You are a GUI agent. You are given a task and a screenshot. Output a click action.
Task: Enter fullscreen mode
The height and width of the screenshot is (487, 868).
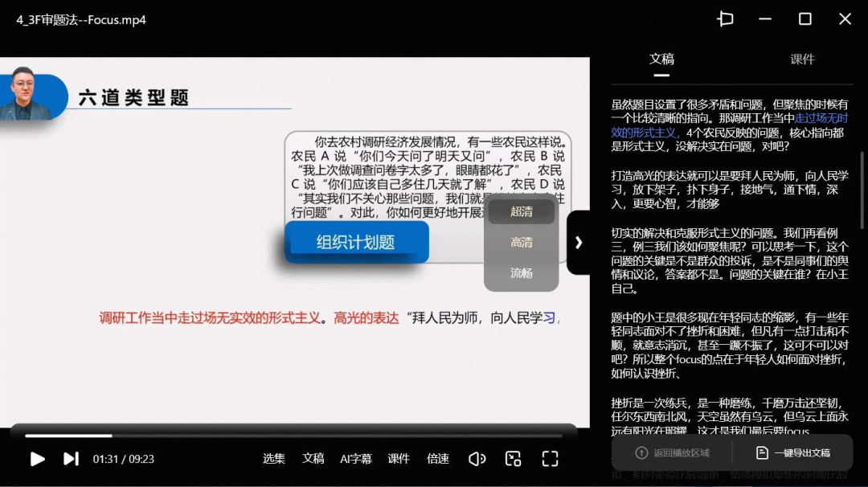point(550,459)
